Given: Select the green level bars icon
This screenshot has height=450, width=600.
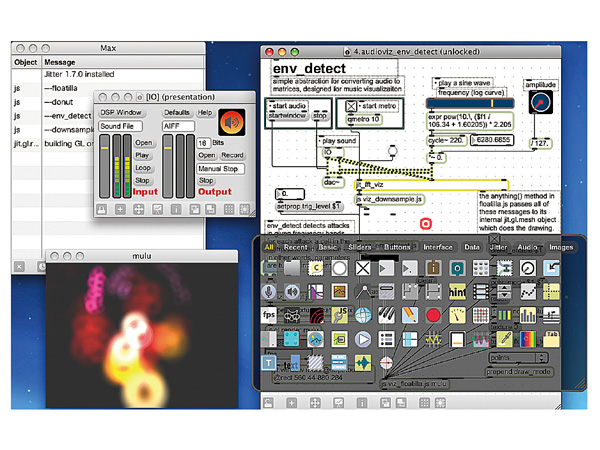Looking at the screenshot, I should 504,315.
